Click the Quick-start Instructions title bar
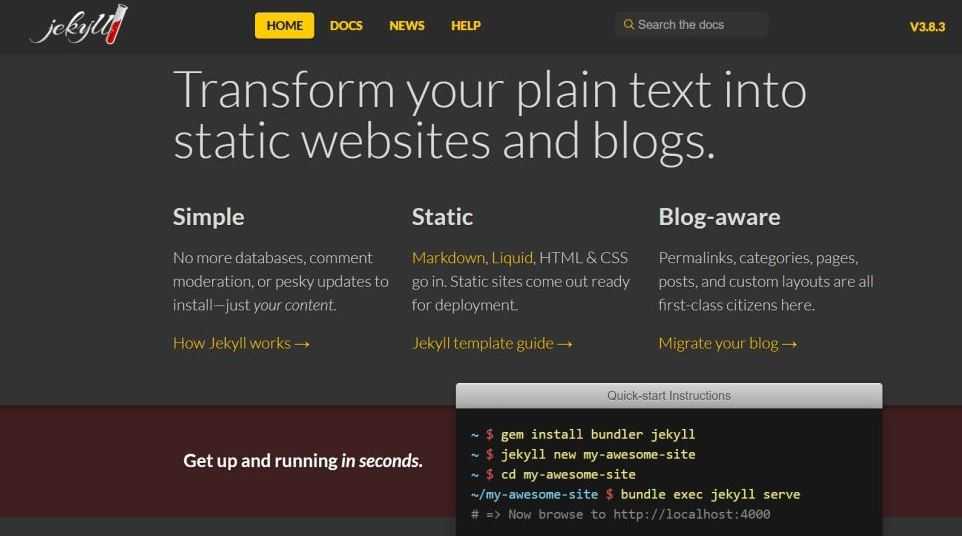The image size is (962, 536). (x=669, y=396)
